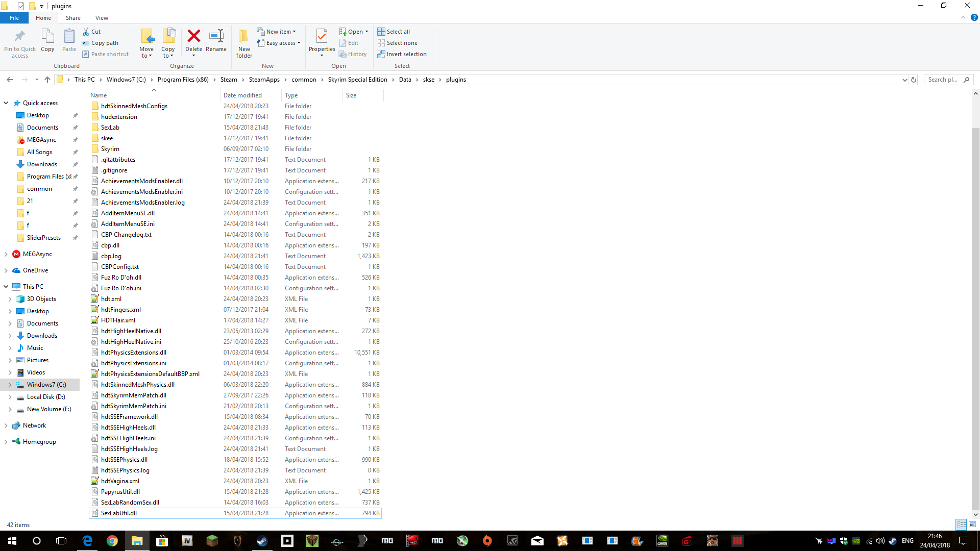This screenshot has width=980, height=551.
Task: Open Google Chrome from the taskbar
Action: 112,541
